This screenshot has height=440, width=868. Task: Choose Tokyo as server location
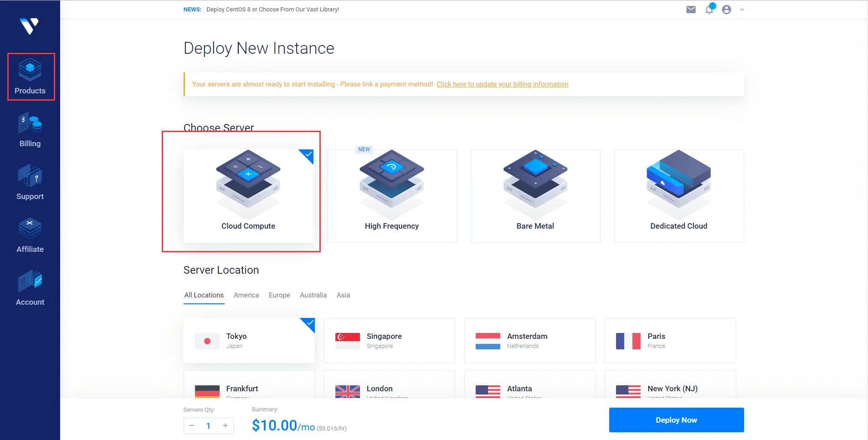point(249,340)
